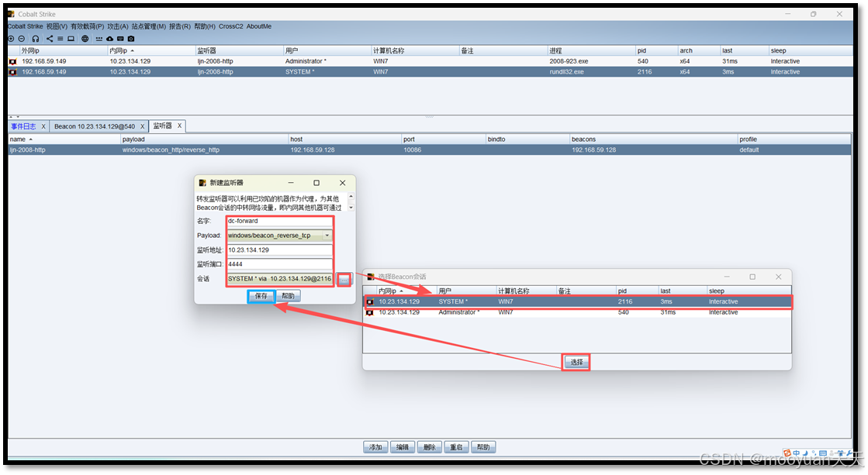This screenshot has width=868, height=475.
Task: Close the 监听器 tab with its X
Action: pyautogui.click(x=179, y=126)
